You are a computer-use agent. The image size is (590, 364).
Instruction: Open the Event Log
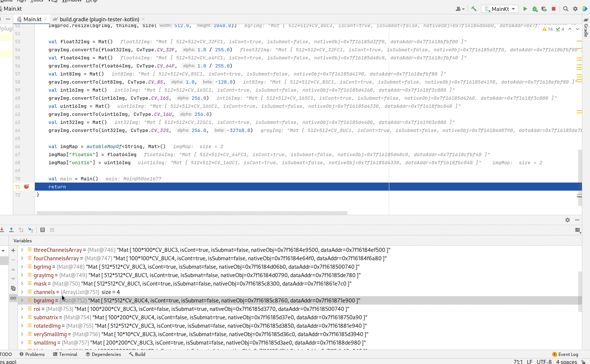[x=565, y=354]
